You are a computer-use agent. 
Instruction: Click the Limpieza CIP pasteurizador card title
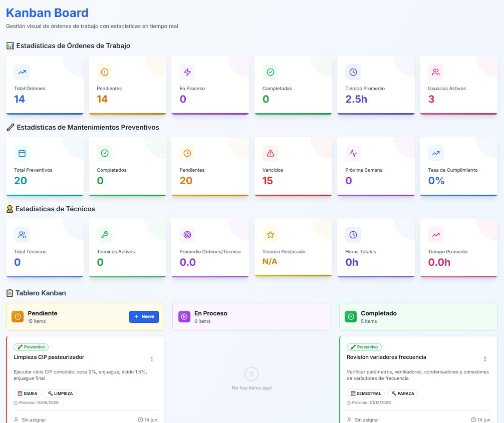[x=49, y=357]
